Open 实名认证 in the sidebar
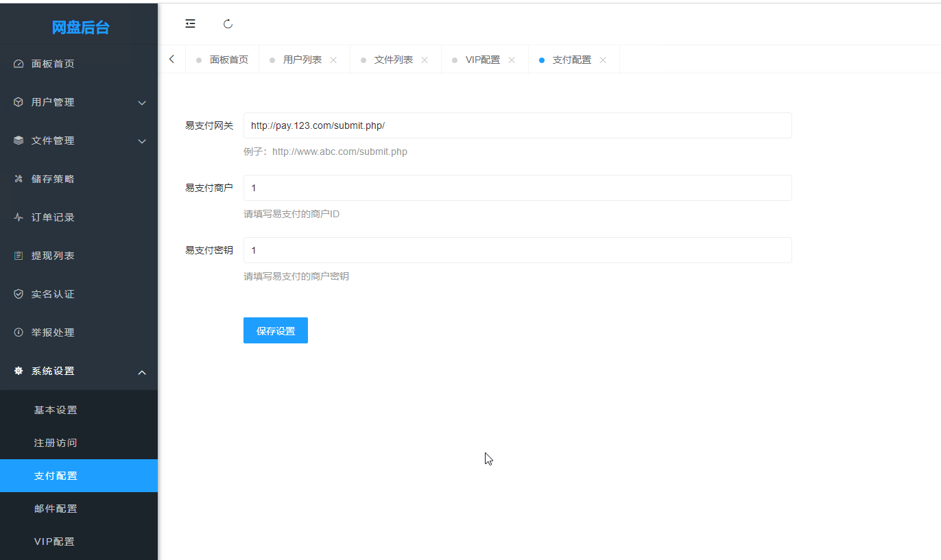Image resolution: width=941 pixels, height=560 pixels. 79,294
